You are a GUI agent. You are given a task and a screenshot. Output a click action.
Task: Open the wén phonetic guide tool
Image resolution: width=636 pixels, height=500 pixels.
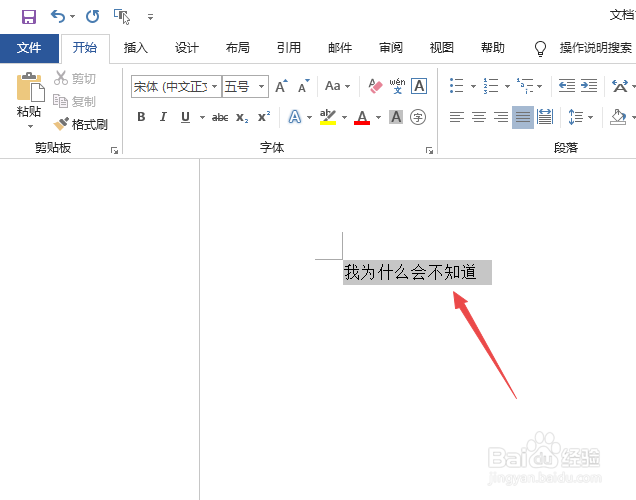tap(397, 86)
